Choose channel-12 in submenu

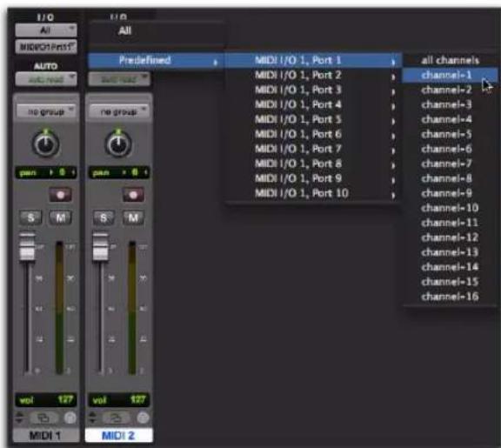[451, 237]
